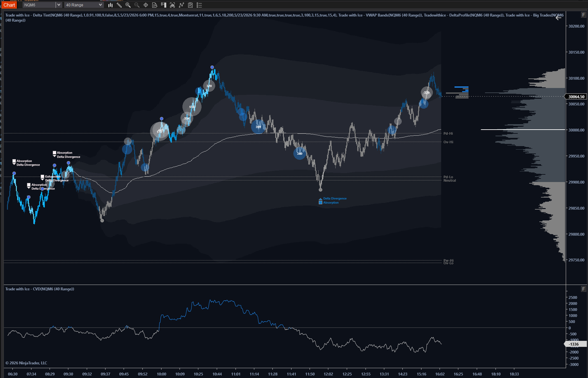Open the NQM6 instrument dropdown arrow
588x378 pixels.
(x=59, y=5)
